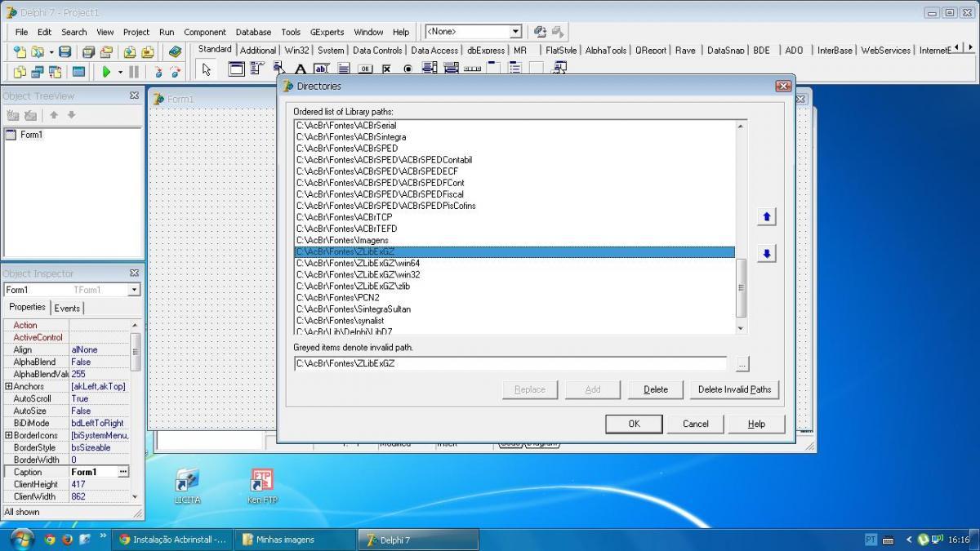Switch to Minhas imagens taskbar window

point(295,540)
